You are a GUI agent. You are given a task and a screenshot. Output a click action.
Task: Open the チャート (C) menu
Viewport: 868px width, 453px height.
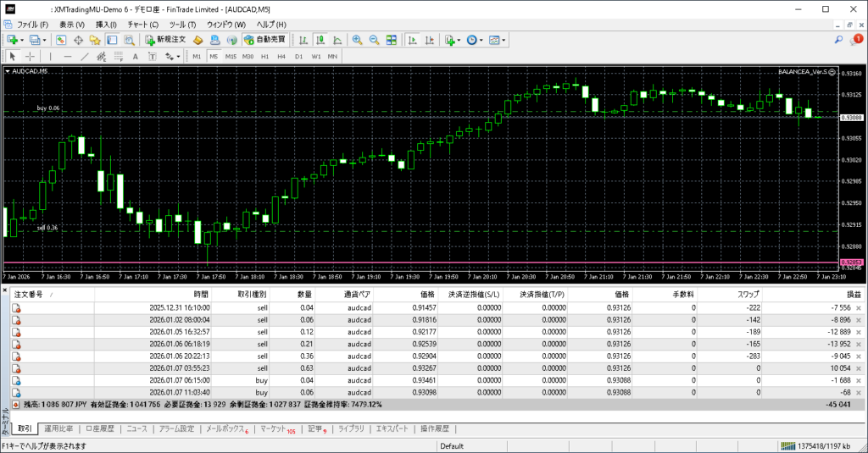(142, 25)
